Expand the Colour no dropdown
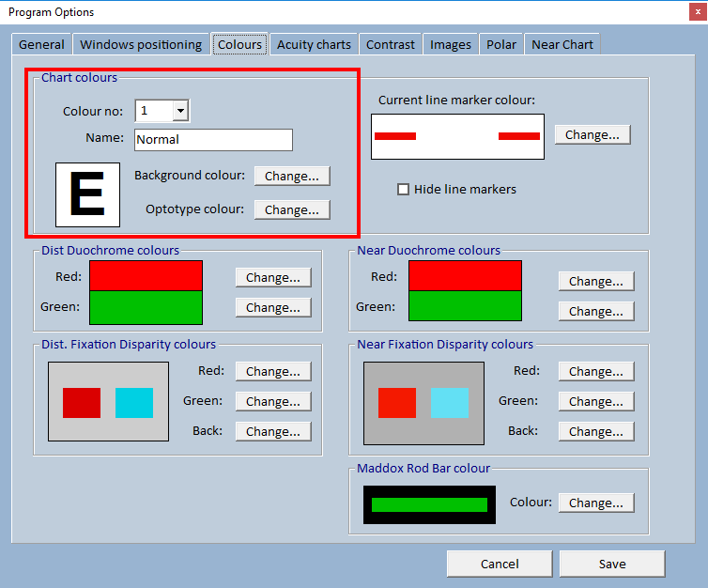 pos(180,111)
